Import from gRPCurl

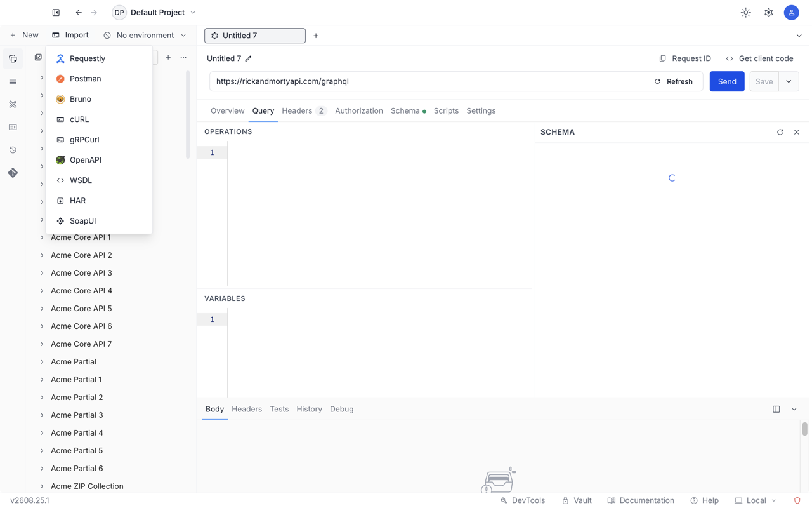click(x=99, y=140)
